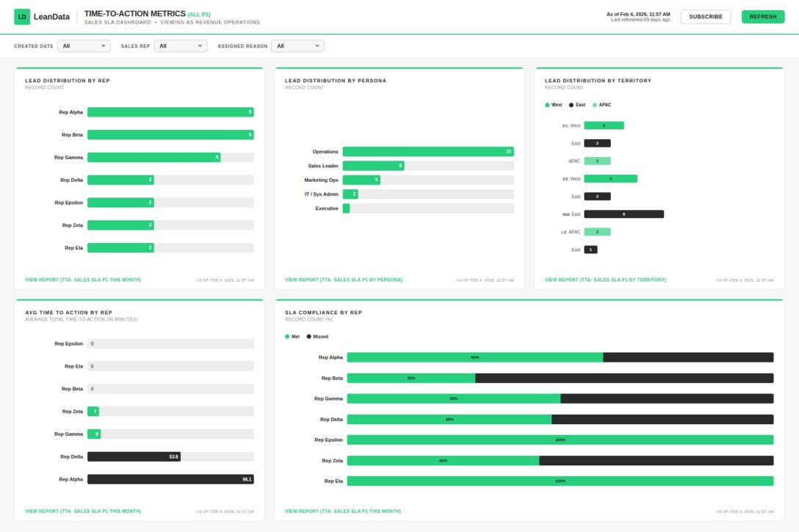The width and height of the screenshot is (799, 532).
Task: Open the Sales Rep filter dropdown
Action: tap(180, 45)
